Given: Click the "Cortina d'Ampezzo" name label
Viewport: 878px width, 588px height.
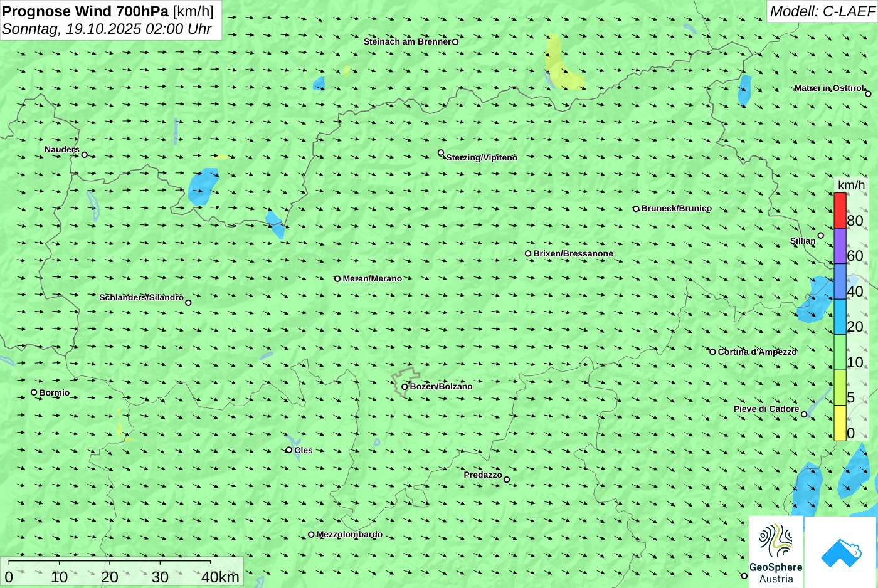Looking at the screenshot, I should (757, 352).
